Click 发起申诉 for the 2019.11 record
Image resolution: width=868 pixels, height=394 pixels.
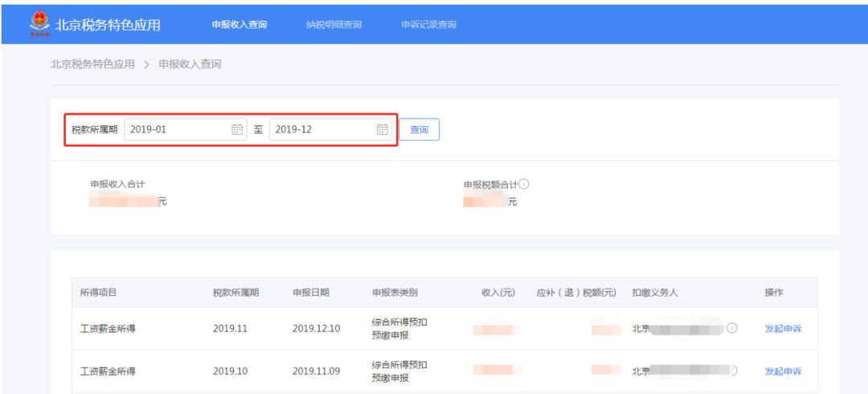click(783, 329)
